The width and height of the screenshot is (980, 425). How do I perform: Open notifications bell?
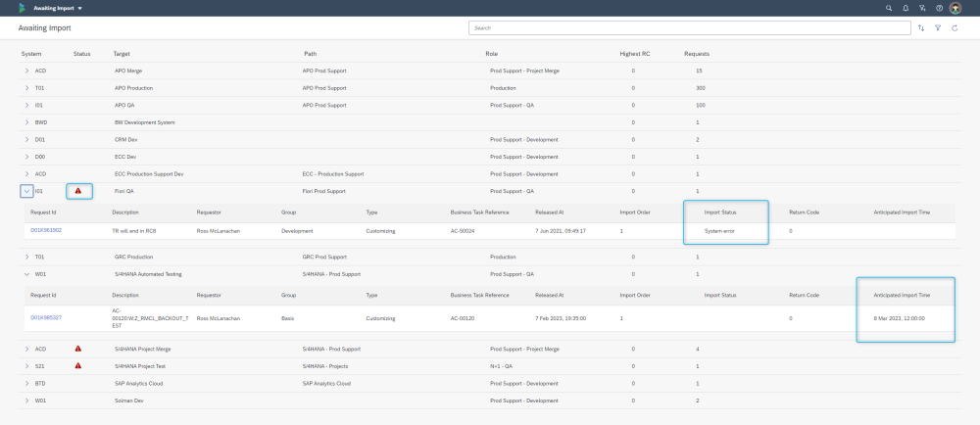pos(906,8)
